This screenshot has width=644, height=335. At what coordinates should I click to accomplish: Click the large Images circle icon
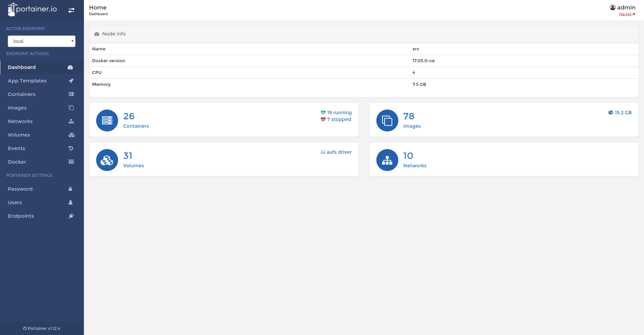(387, 120)
